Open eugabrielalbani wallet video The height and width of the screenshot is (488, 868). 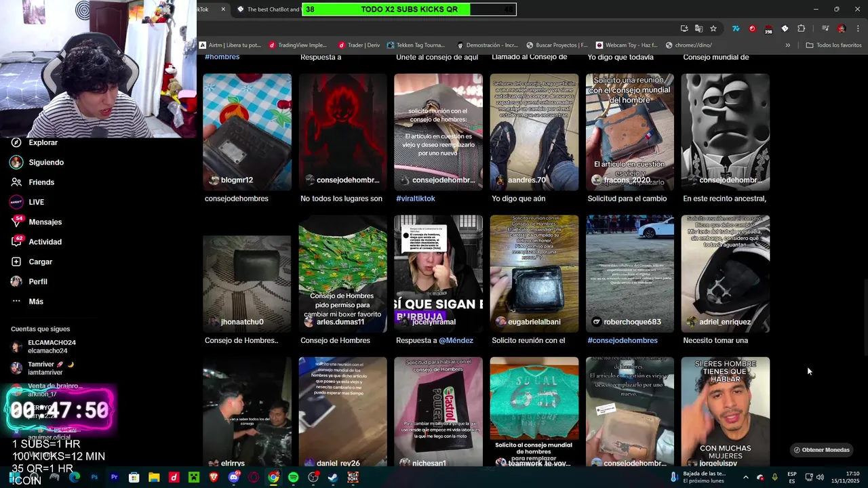point(534,274)
